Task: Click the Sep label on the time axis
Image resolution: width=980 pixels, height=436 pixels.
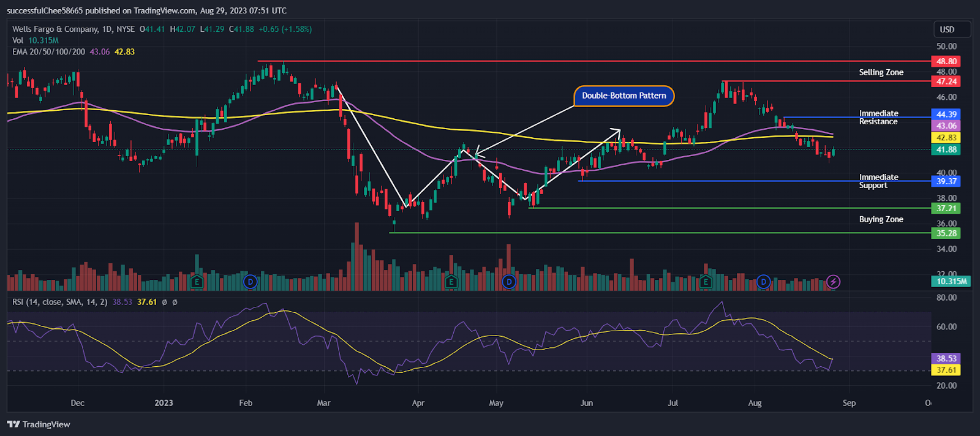Action: click(x=849, y=403)
